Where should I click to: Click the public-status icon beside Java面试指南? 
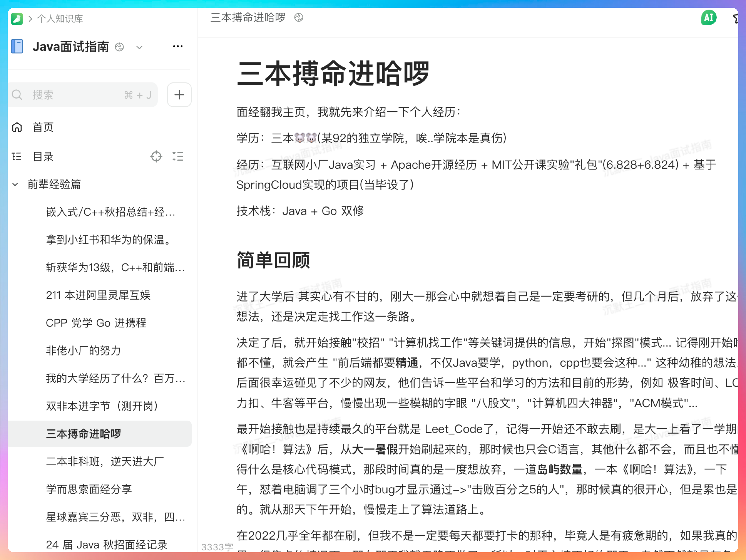(x=119, y=47)
